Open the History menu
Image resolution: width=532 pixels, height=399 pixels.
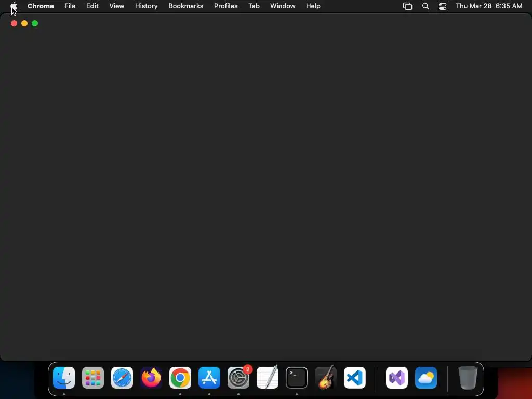[x=146, y=6]
